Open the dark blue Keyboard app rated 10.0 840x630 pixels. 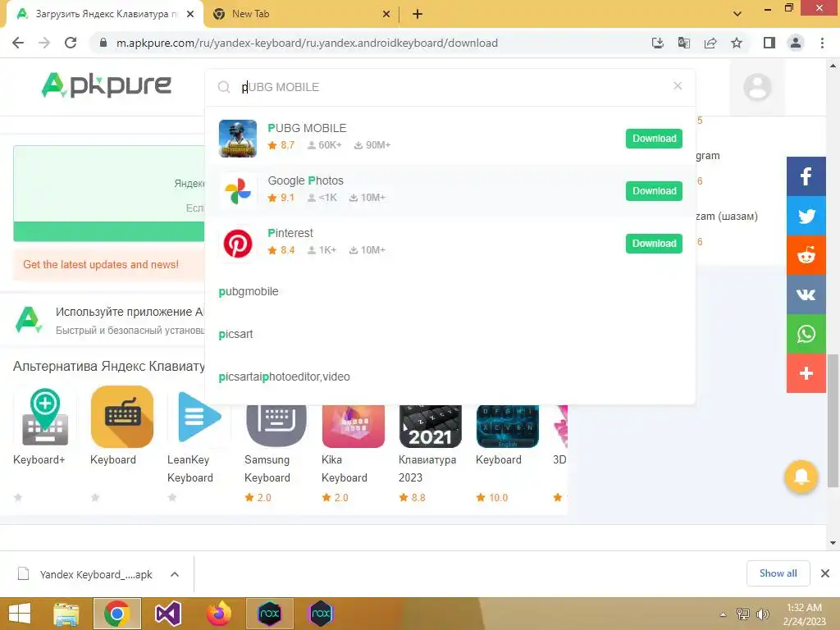click(x=508, y=427)
